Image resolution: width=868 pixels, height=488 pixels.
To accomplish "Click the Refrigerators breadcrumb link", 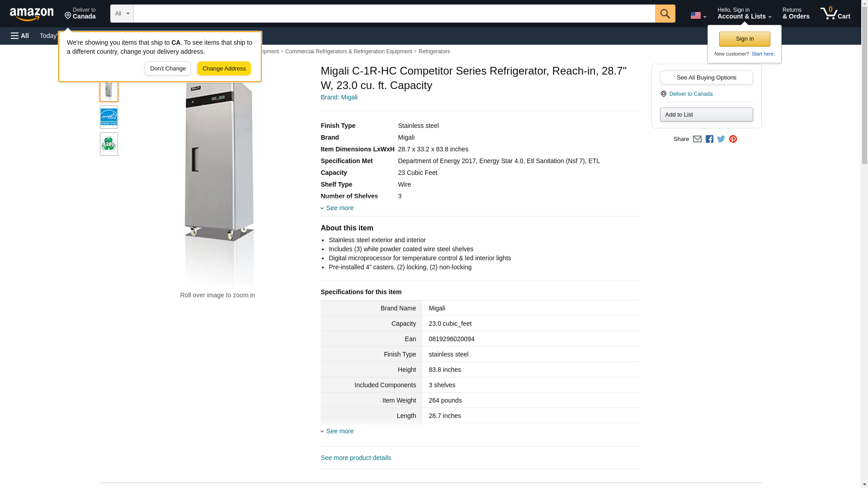I will [434, 52].
